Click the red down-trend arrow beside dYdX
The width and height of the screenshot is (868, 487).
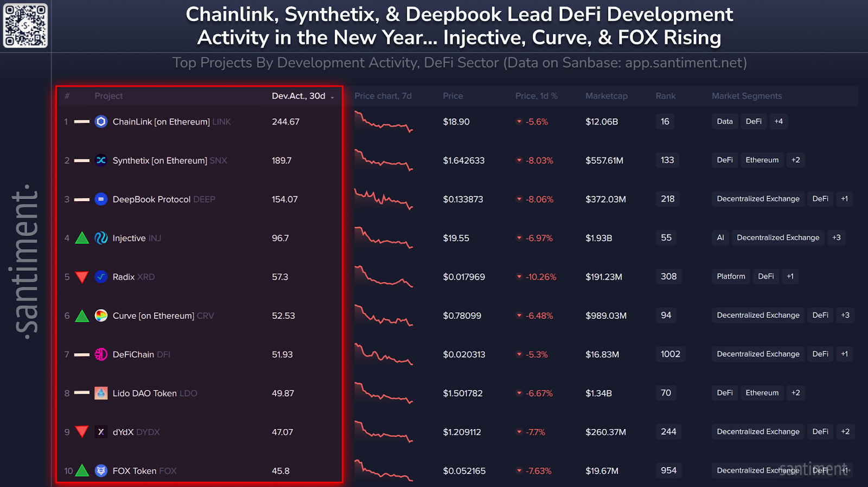(82, 432)
